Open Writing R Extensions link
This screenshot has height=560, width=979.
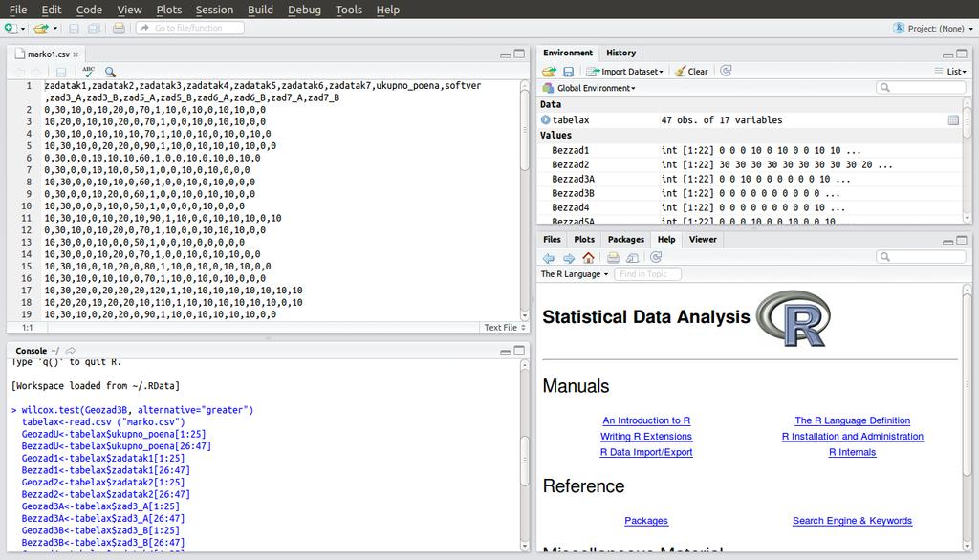pyautogui.click(x=646, y=437)
